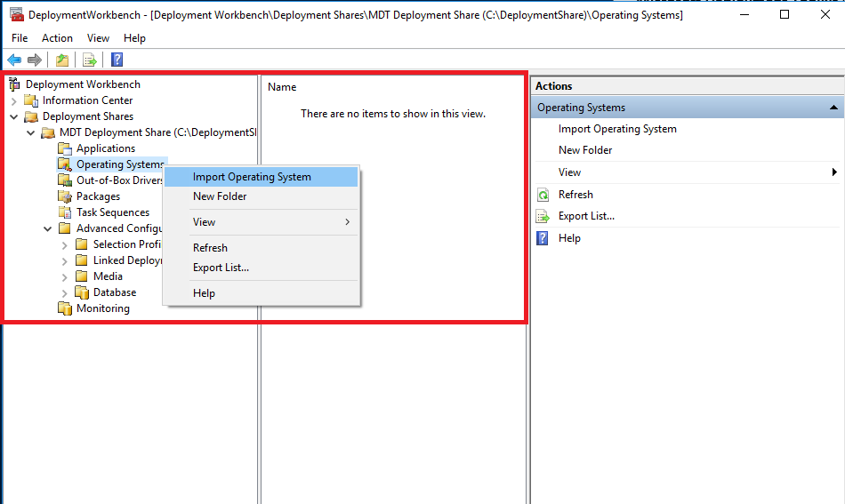Expand the Database node
This screenshot has width=845, height=504.
coord(65,293)
